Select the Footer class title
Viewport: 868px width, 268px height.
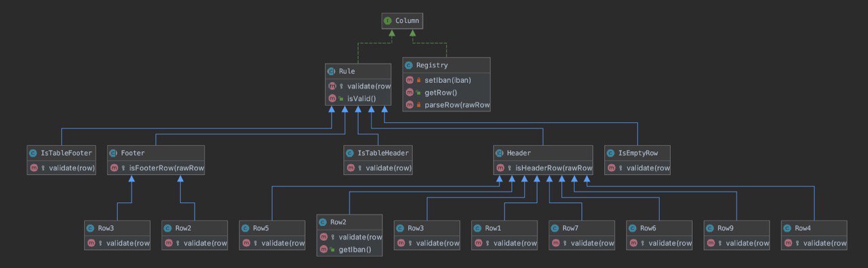[x=133, y=153]
